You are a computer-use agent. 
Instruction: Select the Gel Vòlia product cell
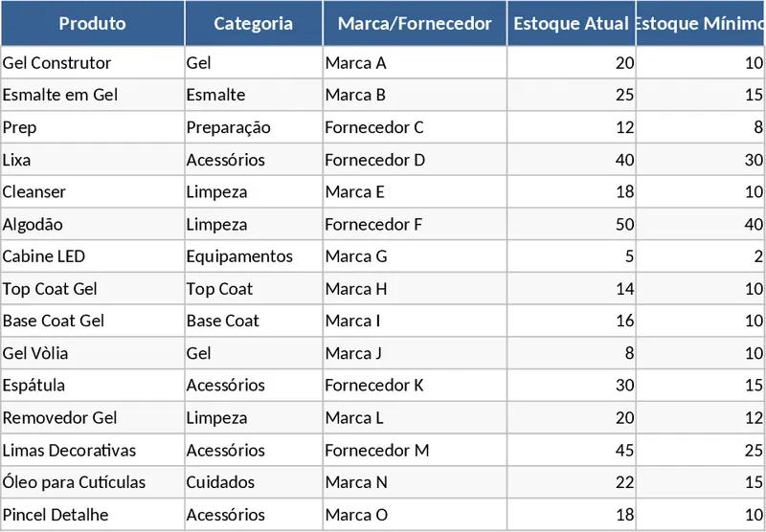pos(92,353)
